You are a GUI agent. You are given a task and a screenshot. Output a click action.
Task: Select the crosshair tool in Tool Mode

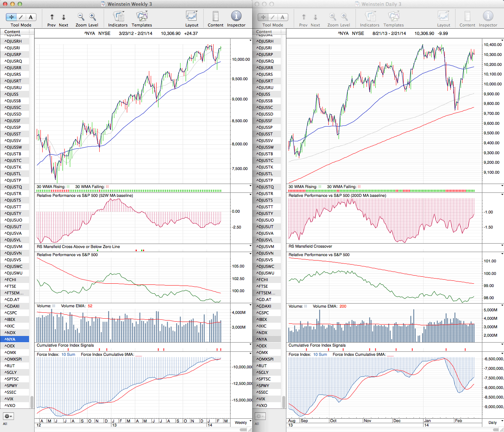pos(11,17)
